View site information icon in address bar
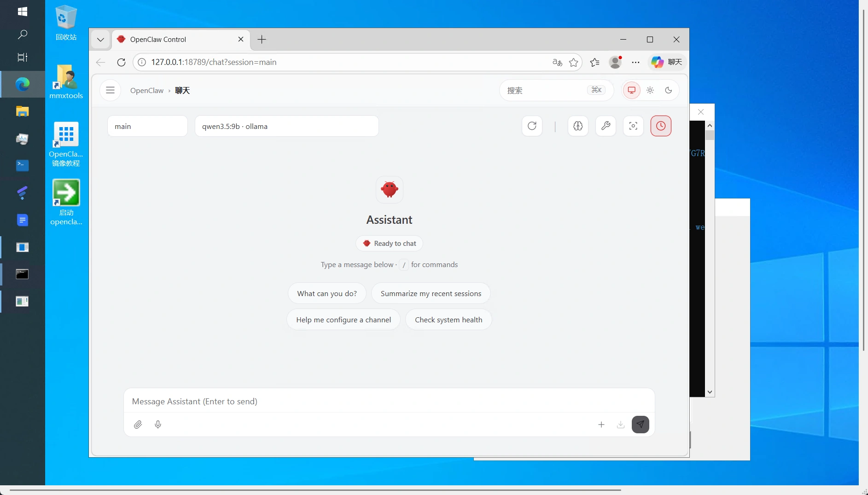 pos(142,62)
